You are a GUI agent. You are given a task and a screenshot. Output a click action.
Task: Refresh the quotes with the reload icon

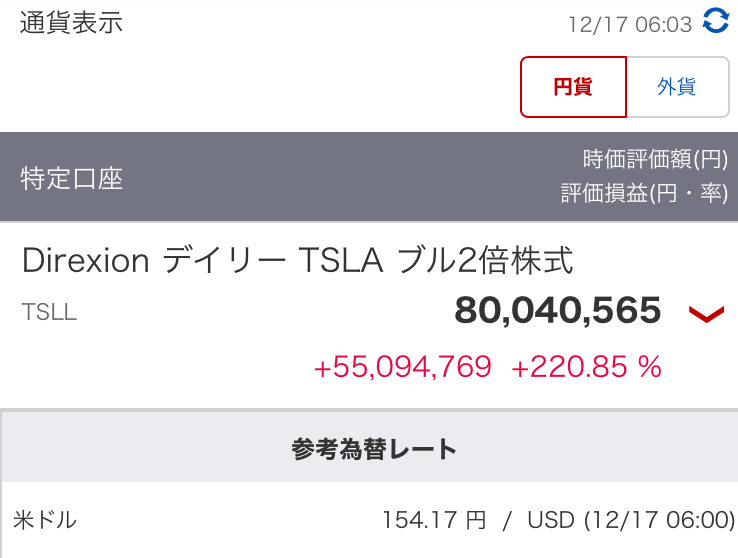716,21
